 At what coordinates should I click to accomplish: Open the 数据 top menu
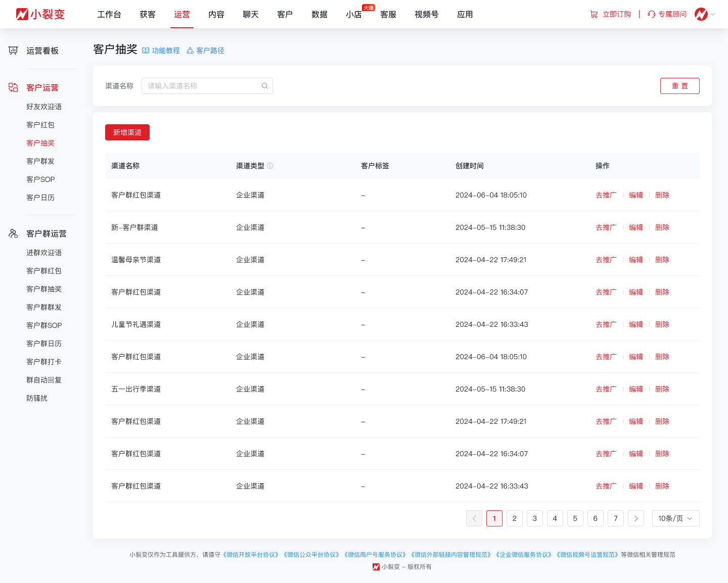(x=320, y=14)
